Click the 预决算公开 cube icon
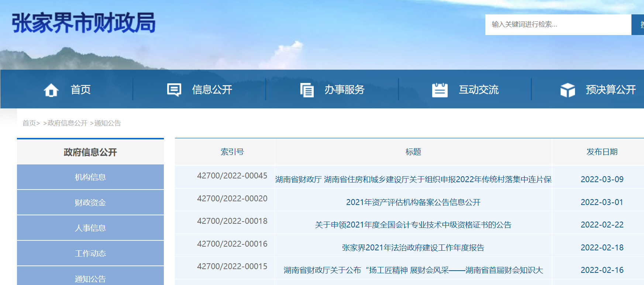This screenshot has height=285, width=644. (x=568, y=90)
